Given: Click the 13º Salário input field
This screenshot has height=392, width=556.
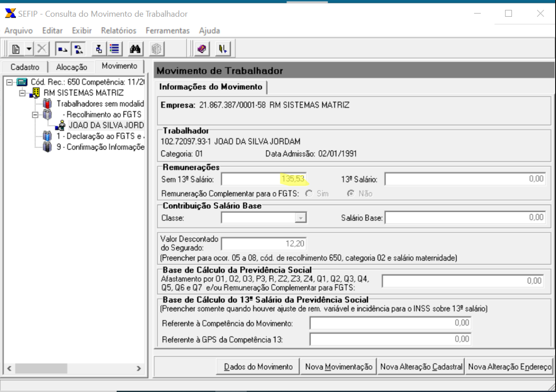Looking at the screenshot, I should (465, 178).
